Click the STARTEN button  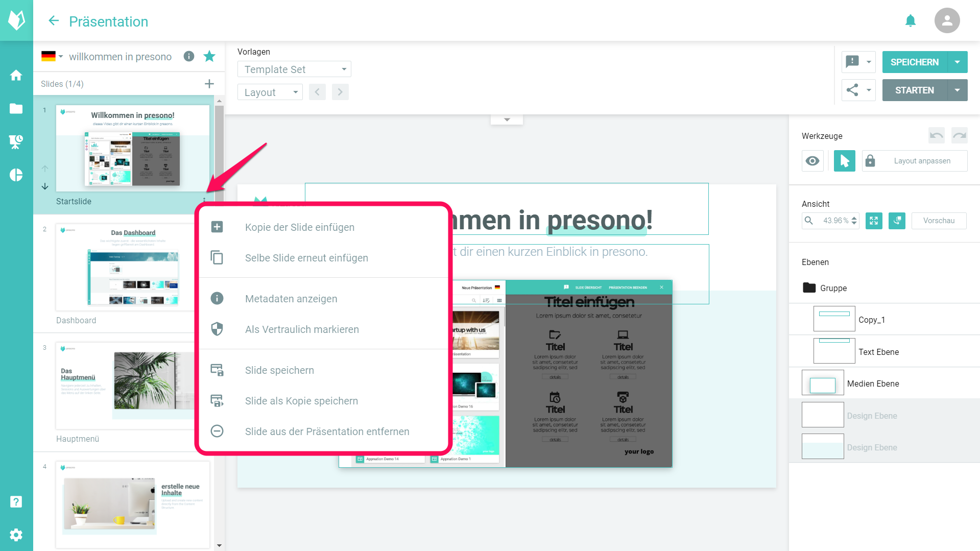915,90
